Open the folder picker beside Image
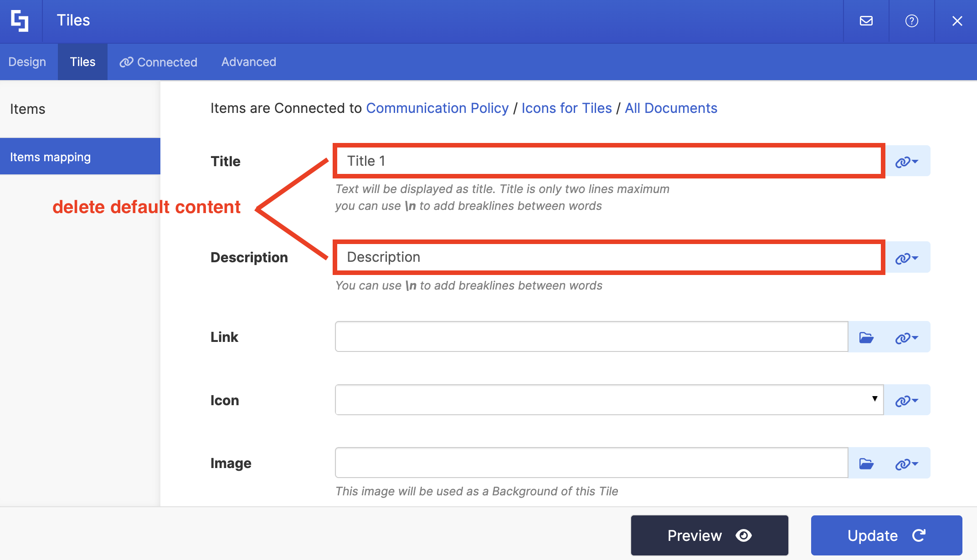 tap(866, 463)
